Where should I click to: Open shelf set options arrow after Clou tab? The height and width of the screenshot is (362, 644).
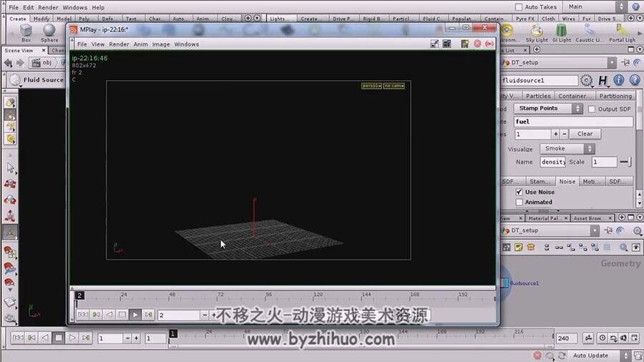tap(257, 18)
